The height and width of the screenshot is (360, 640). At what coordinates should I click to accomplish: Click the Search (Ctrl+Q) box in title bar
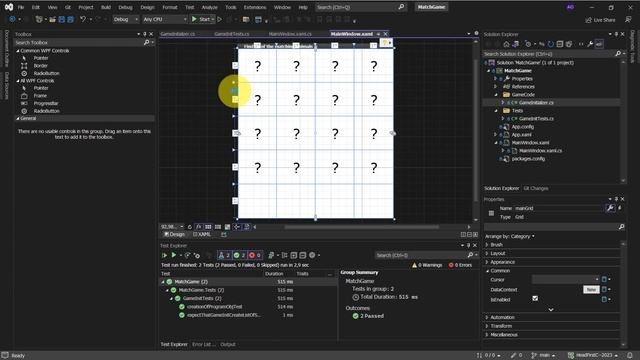pos(361,7)
